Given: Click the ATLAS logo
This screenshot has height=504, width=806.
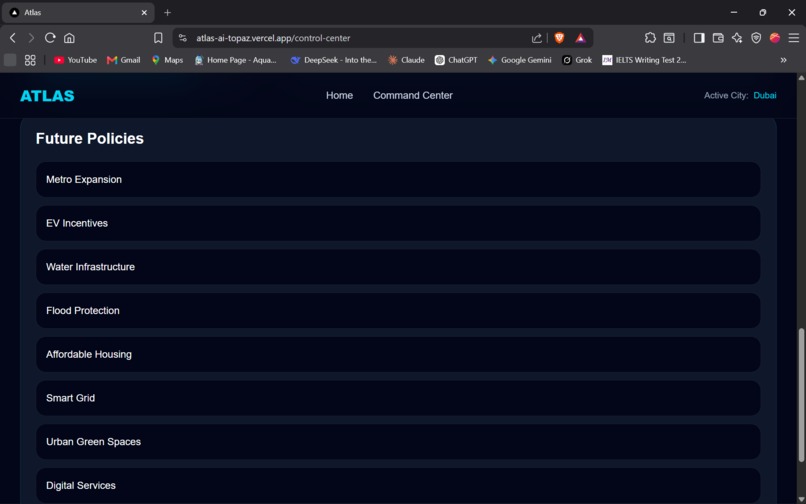Looking at the screenshot, I should pyautogui.click(x=47, y=96).
